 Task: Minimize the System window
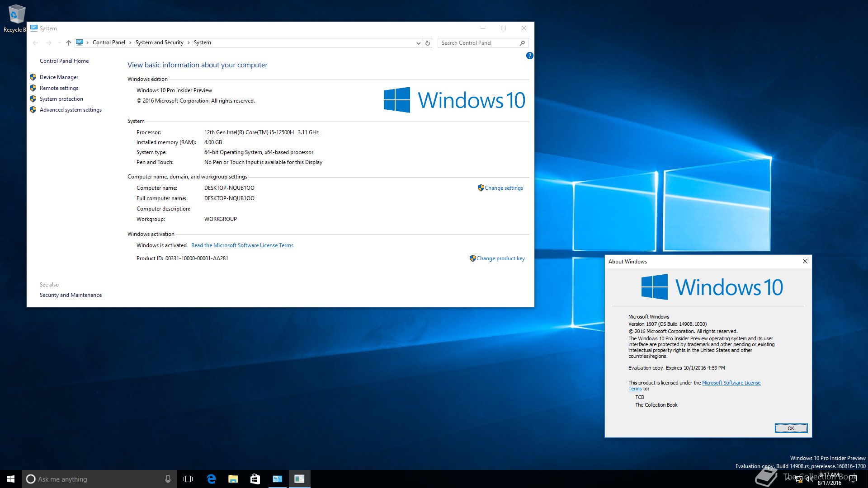pyautogui.click(x=483, y=28)
